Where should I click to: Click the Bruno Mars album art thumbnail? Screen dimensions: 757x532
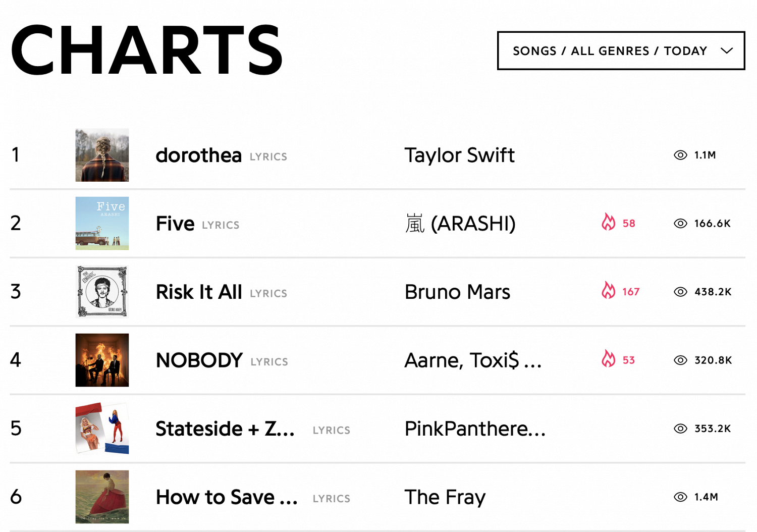pyautogui.click(x=102, y=292)
